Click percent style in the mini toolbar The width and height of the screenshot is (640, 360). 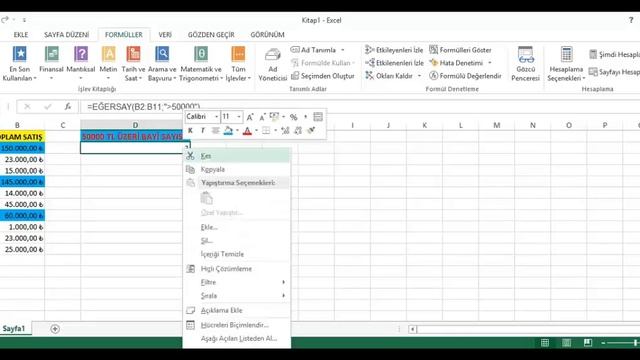click(293, 117)
